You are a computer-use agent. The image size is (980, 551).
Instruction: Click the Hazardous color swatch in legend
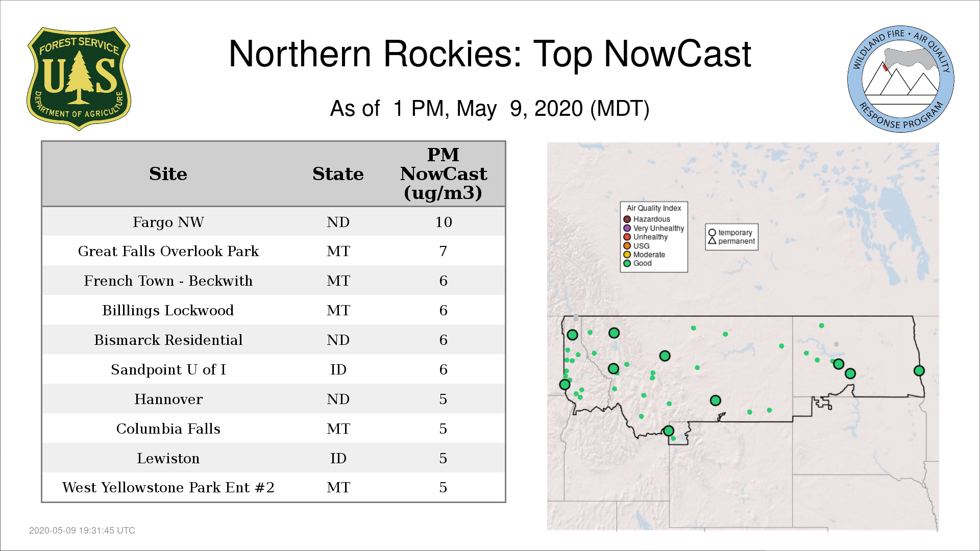coord(627,219)
